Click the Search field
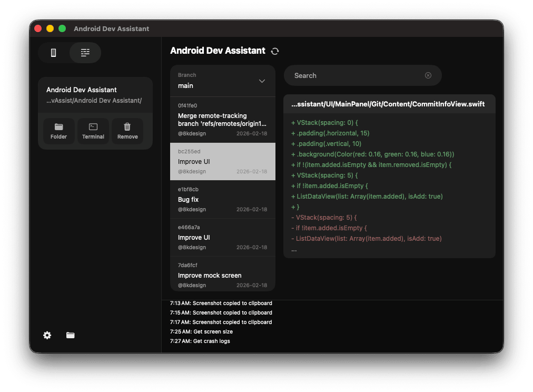The image size is (533, 392). pos(363,75)
